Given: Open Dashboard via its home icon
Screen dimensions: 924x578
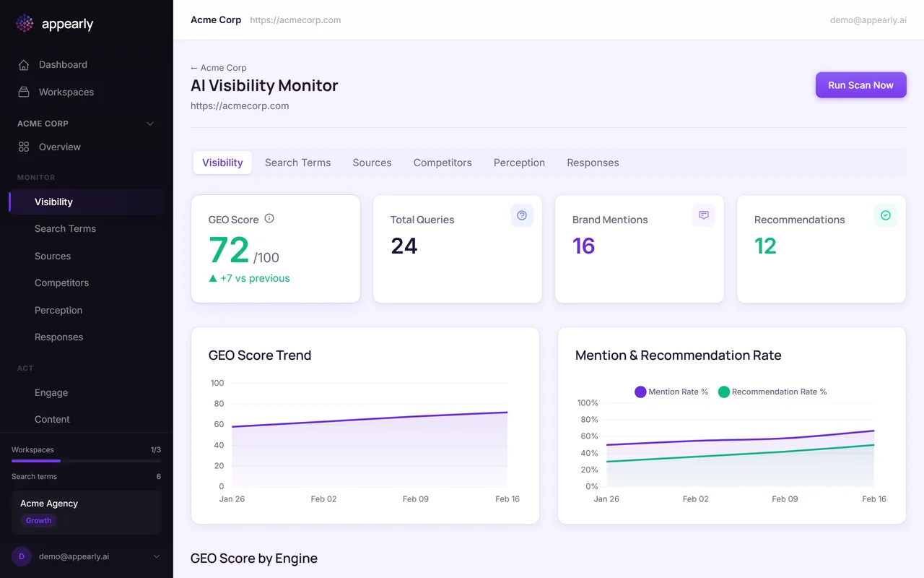Looking at the screenshot, I should (24, 65).
